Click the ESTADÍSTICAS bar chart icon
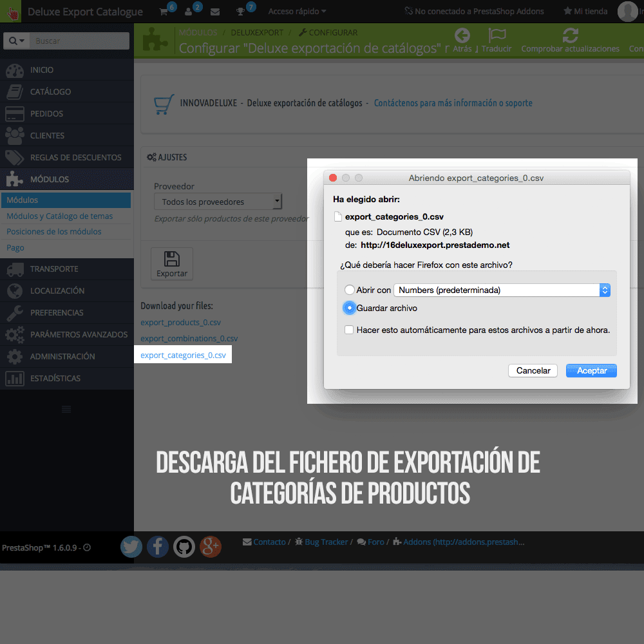The image size is (644, 644). [15, 378]
